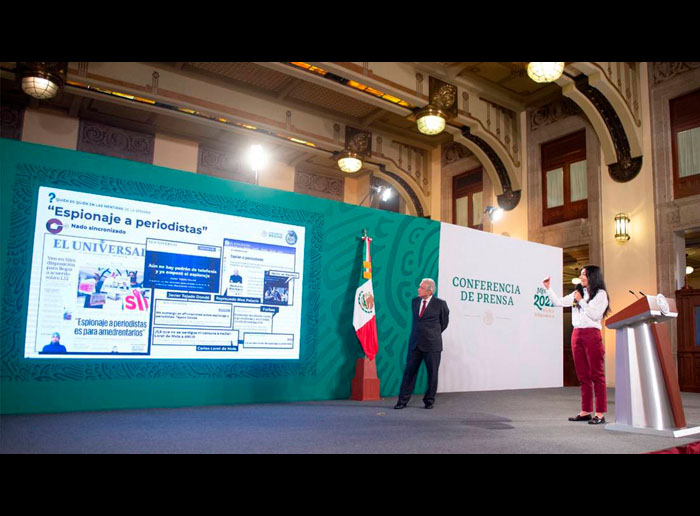Select the 'Raymundo Riva Palacio' name label

238,298
